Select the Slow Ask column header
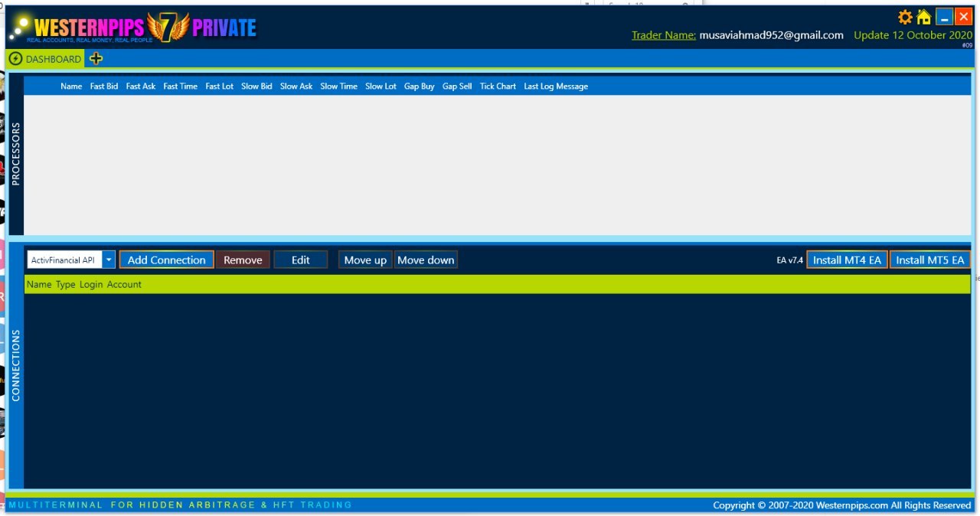 pyautogui.click(x=296, y=87)
